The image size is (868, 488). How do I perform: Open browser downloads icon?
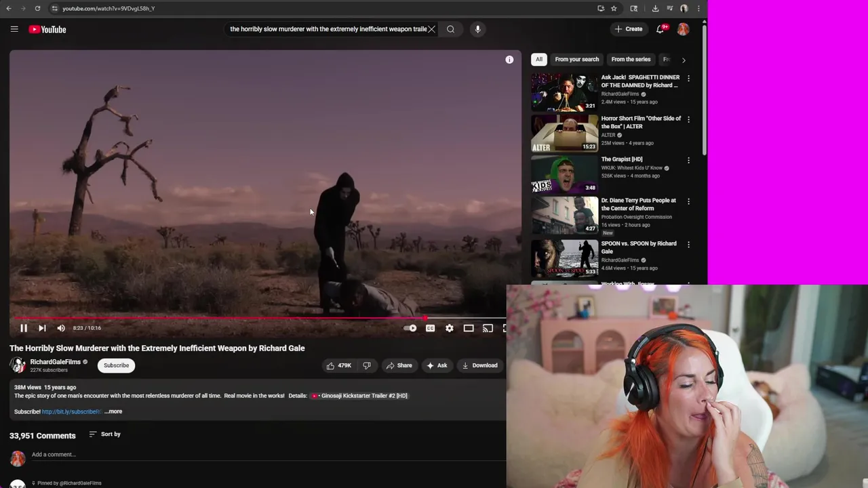click(x=655, y=8)
